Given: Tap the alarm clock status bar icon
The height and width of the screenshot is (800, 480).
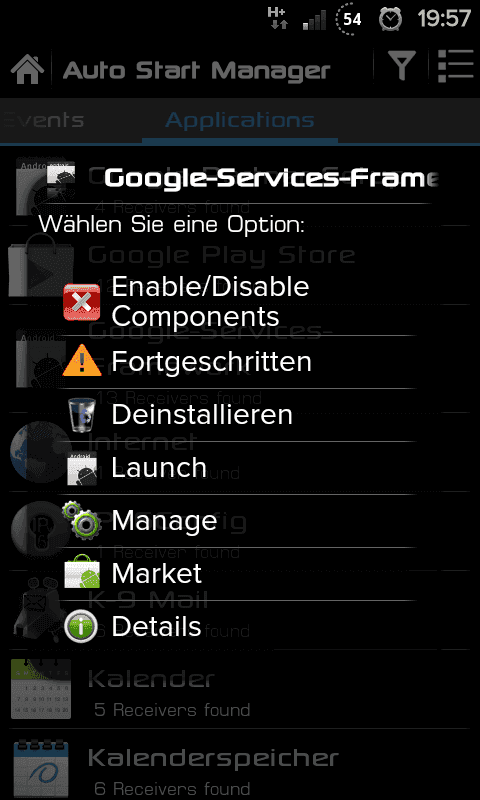Looking at the screenshot, I should pyautogui.click(x=390, y=19).
